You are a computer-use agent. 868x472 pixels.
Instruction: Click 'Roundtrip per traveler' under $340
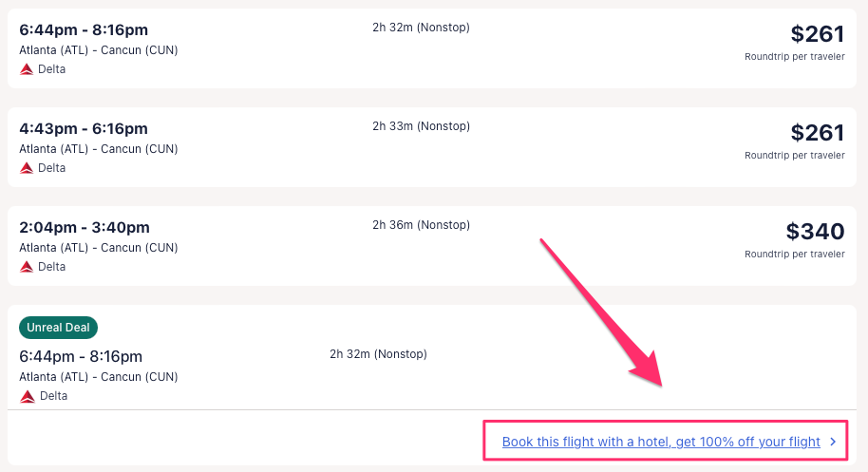(x=794, y=254)
